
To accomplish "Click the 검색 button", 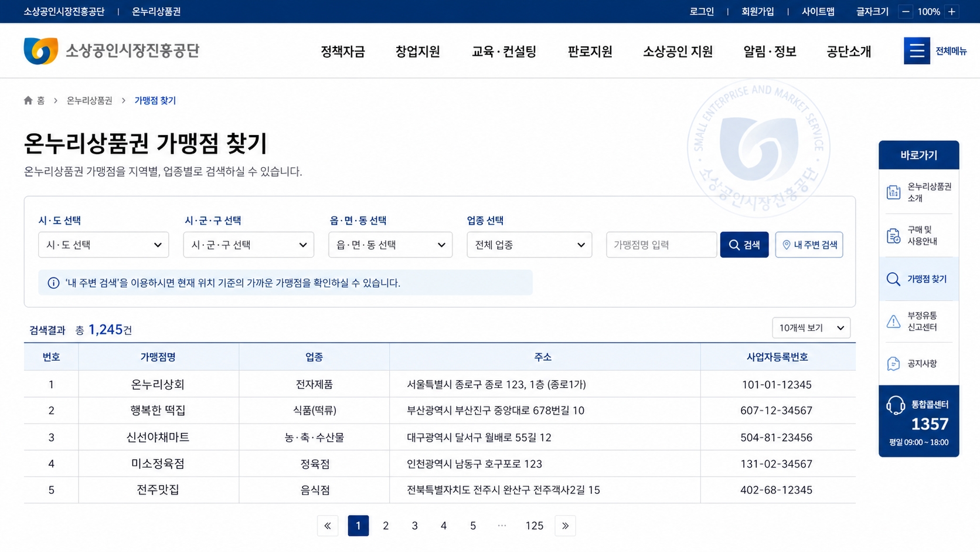I will 744,245.
